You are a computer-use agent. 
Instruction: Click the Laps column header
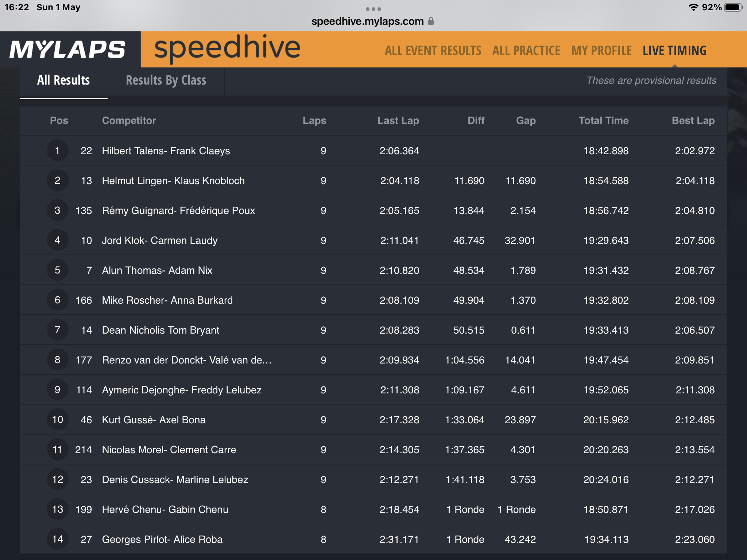314,121
